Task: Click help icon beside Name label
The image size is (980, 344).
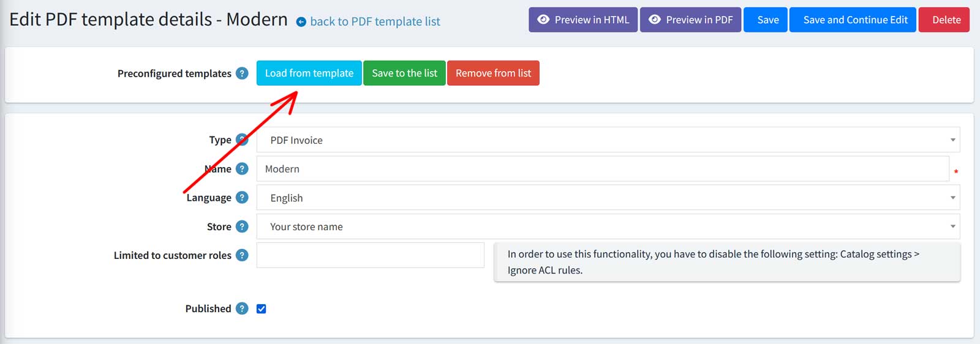Action: [x=243, y=169]
